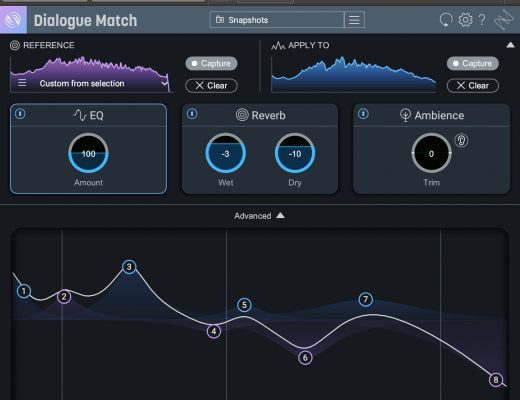Click the Amount label under EQ knob
This screenshot has height=400, width=520.
point(88,183)
